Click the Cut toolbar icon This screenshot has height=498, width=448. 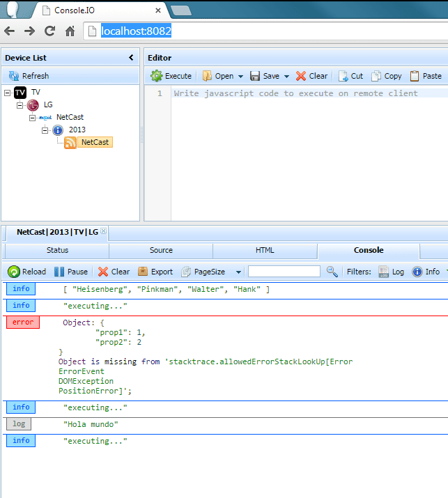[x=343, y=76]
